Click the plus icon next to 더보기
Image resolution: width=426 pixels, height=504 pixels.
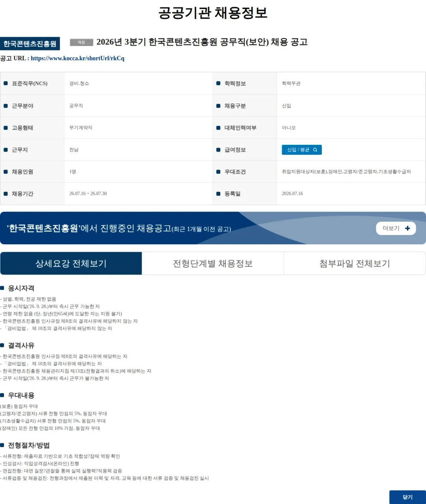407,228
